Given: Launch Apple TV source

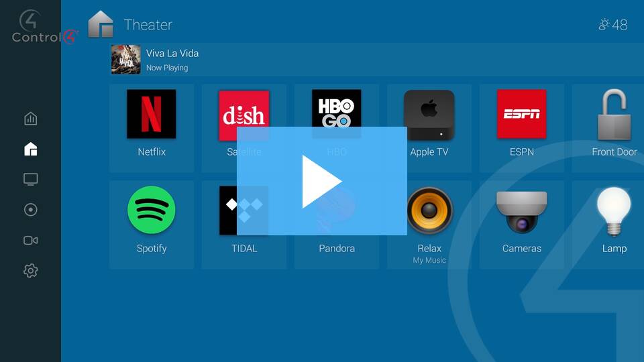Looking at the screenshot, I should tap(429, 128).
